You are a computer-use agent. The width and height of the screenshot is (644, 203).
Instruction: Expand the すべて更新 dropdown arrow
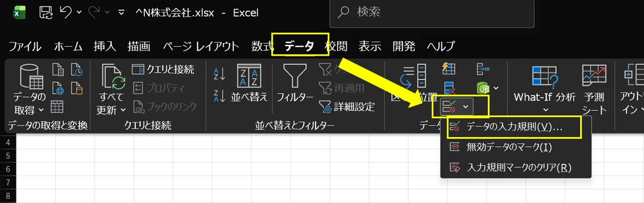123,110
